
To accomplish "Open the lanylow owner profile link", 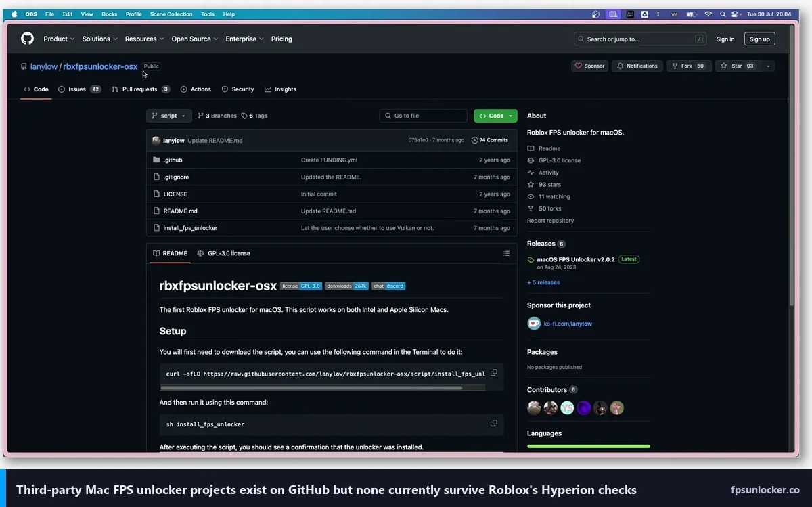I will coord(44,67).
